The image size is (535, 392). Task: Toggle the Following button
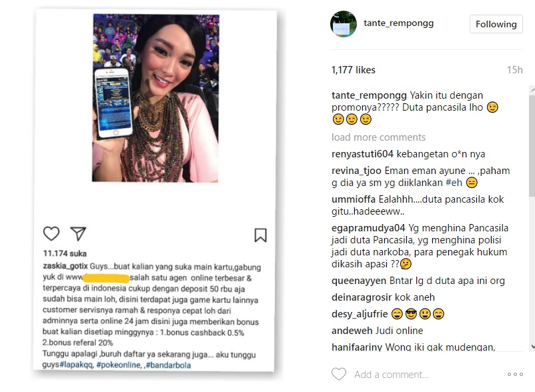tap(496, 24)
